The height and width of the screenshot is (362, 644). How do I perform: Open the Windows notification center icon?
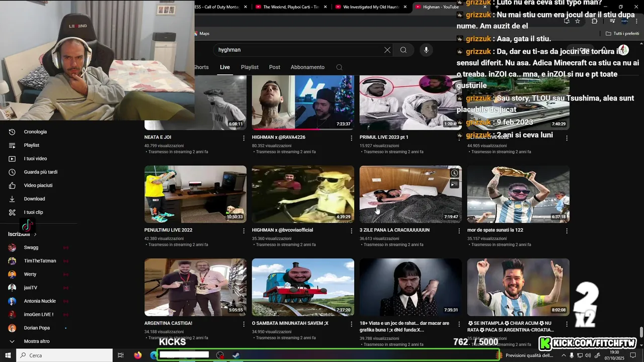[x=633, y=355]
